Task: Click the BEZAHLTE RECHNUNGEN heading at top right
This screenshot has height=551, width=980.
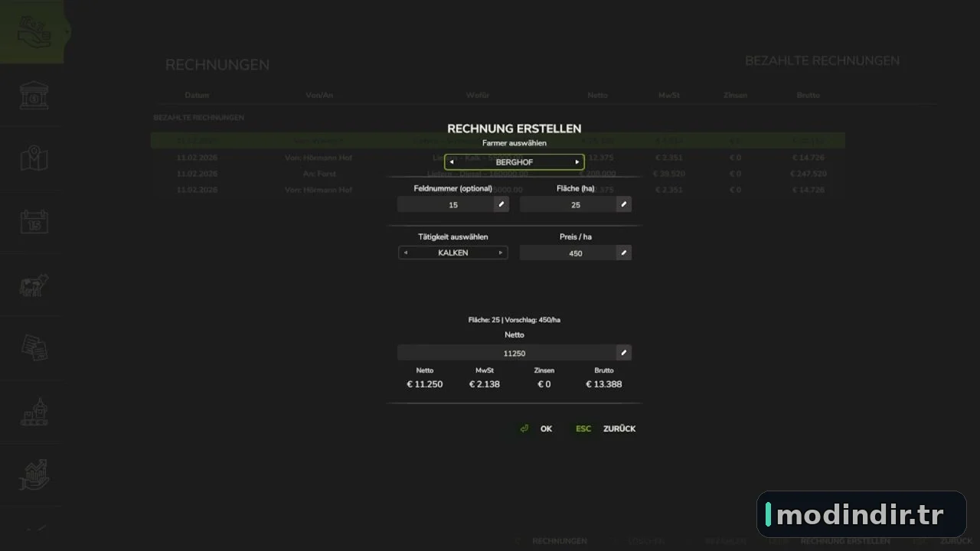Action: pos(822,60)
